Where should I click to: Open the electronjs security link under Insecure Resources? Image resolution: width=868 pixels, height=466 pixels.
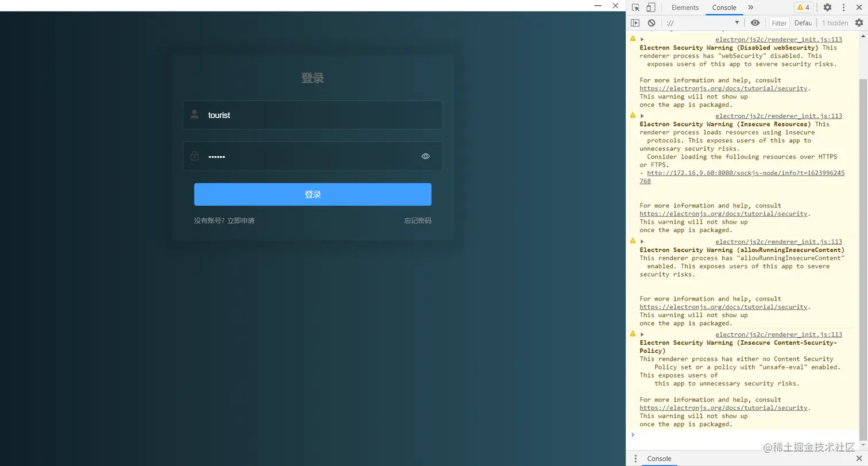click(x=724, y=214)
